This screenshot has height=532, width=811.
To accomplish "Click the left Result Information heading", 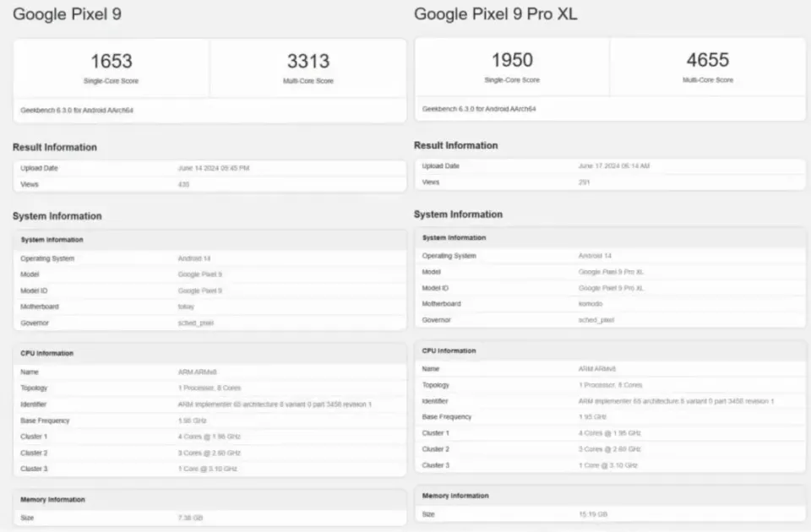I will click(x=55, y=147).
